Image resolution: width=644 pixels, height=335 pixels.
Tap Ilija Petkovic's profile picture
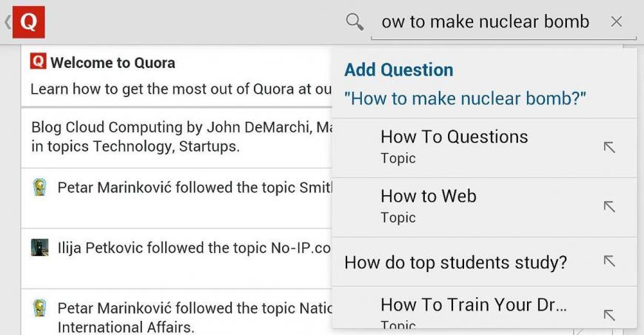coord(39,248)
